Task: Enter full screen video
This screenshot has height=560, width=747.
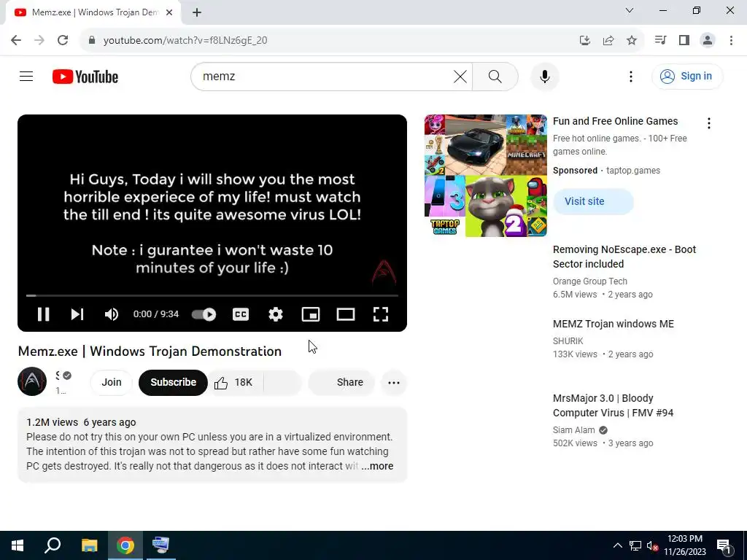Action: pyautogui.click(x=381, y=314)
